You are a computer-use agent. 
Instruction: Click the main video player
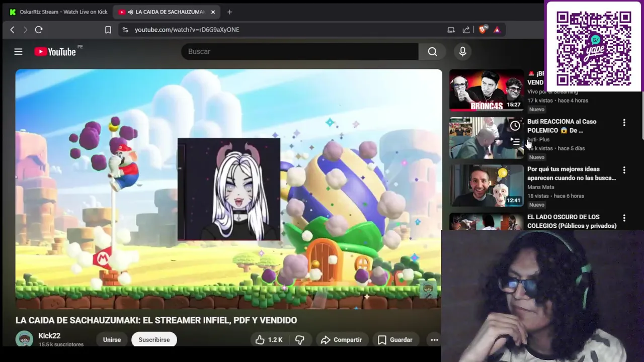[228, 189]
